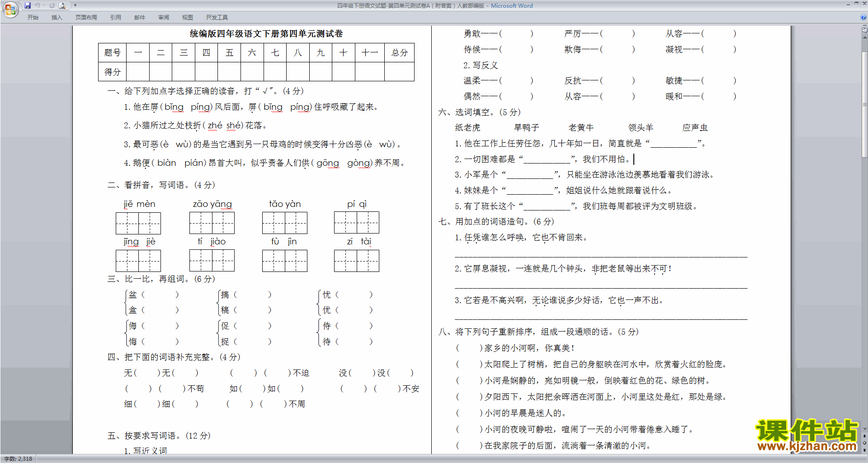Click the heading 二、看拼音，写词语。(4 分)
Viewport: 868px width, 463px height.
point(161,185)
